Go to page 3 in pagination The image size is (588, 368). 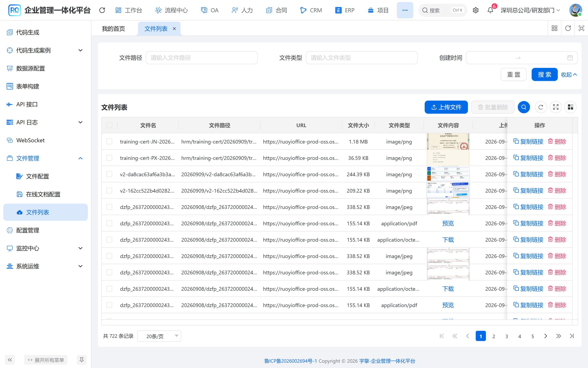tap(507, 336)
